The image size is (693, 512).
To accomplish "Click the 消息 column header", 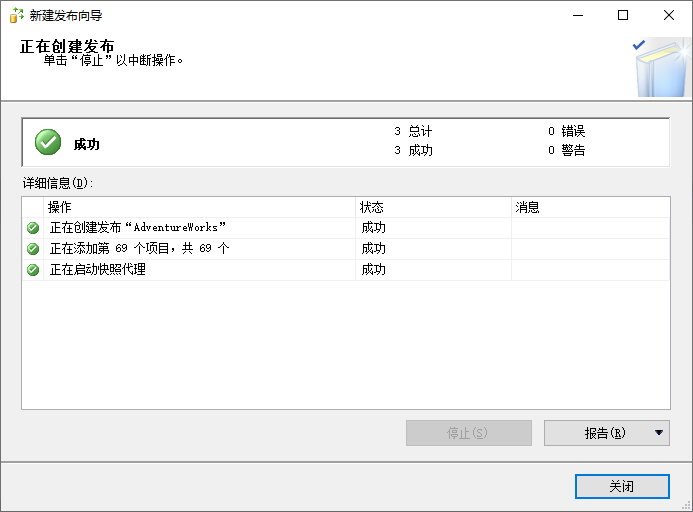I will click(590, 207).
